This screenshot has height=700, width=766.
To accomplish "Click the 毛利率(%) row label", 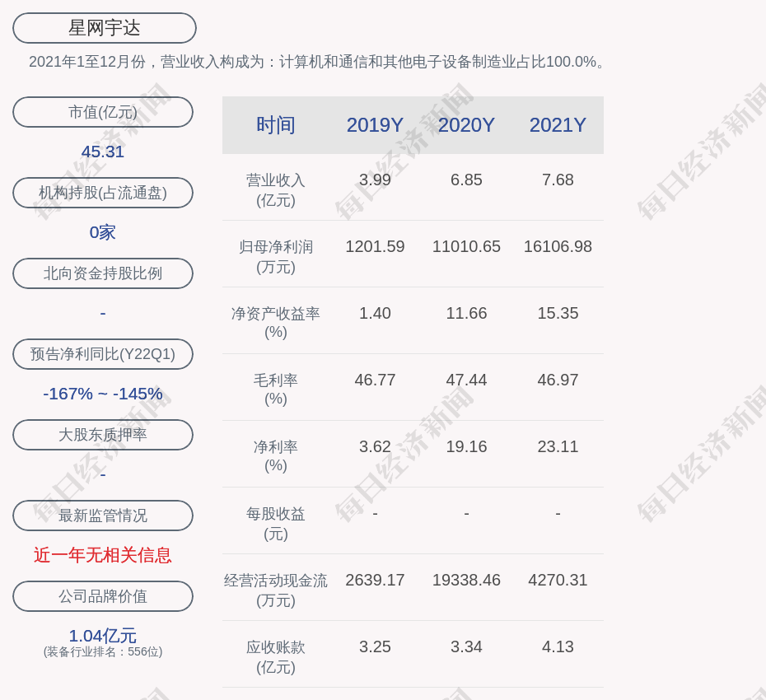I will tap(276, 390).
